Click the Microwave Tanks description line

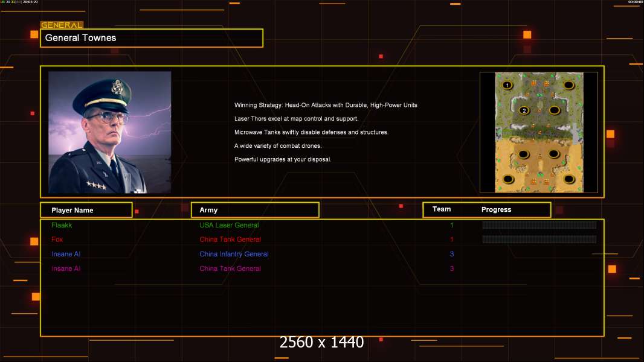tap(311, 132)
